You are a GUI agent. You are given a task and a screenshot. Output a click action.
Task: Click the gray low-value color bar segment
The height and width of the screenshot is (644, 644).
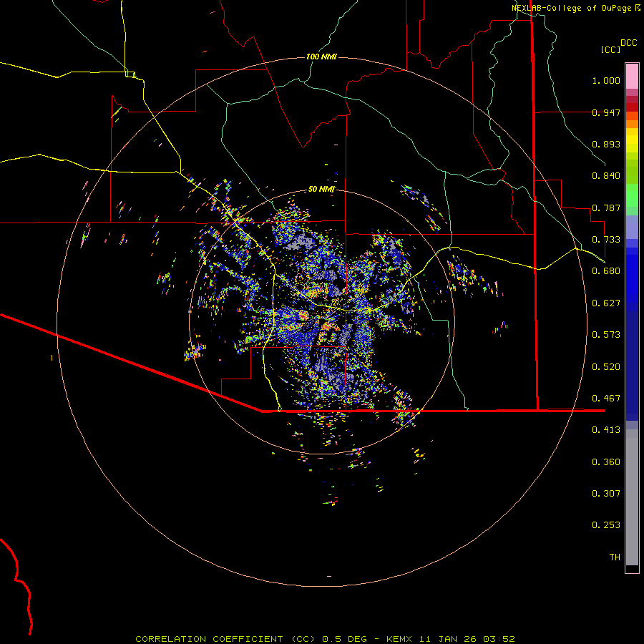632,497
